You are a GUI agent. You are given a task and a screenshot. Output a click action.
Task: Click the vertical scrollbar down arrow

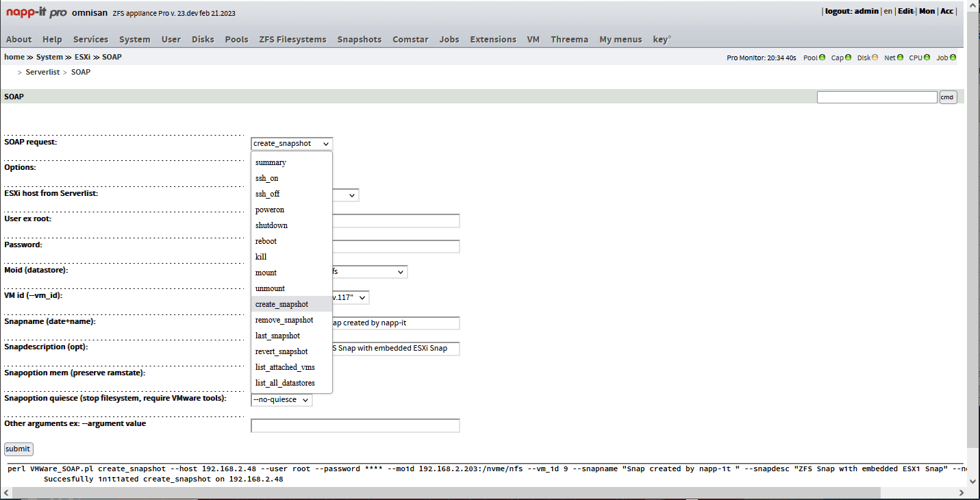click(974, 480)
